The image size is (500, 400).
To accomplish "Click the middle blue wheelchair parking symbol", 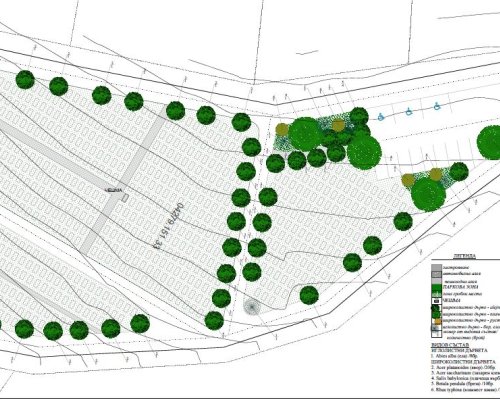I will (409, 112).
